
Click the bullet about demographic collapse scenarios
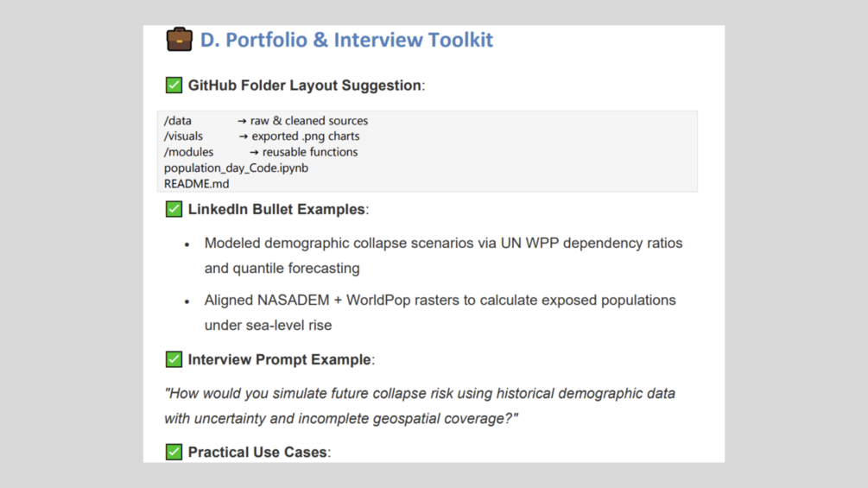click(443, 256)
